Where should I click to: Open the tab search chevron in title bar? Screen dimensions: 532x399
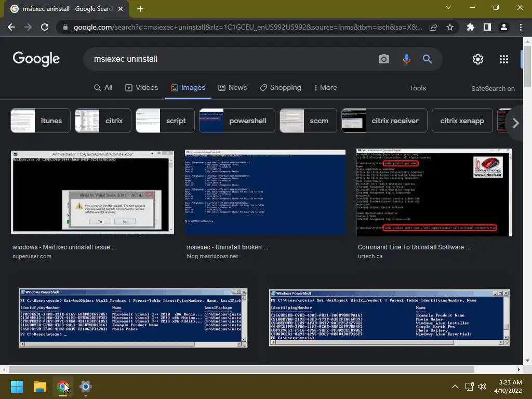[448, 7]
